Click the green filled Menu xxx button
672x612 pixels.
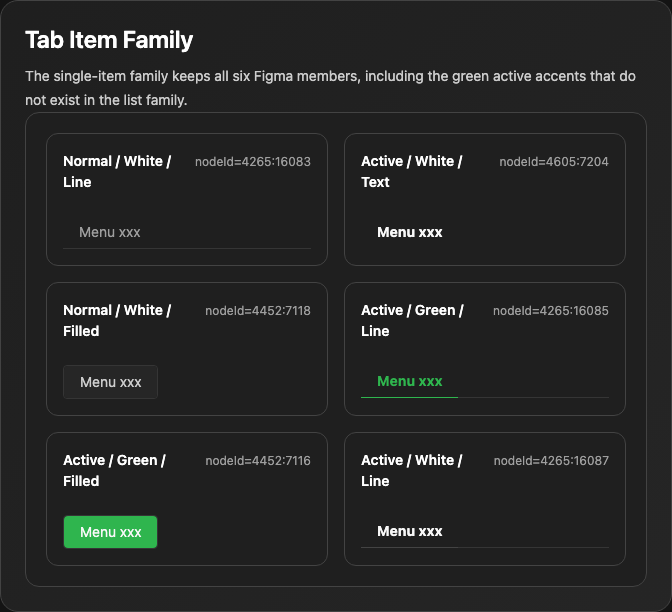click(111, 532)
